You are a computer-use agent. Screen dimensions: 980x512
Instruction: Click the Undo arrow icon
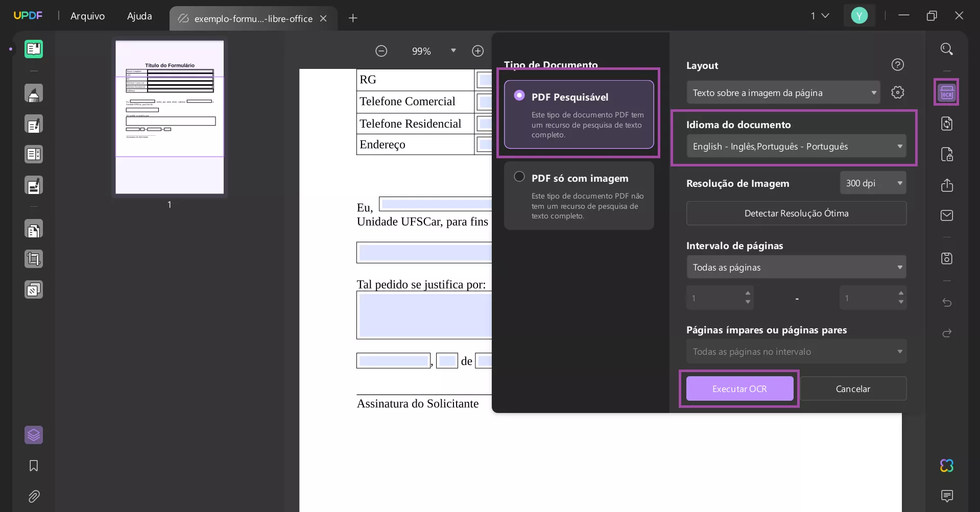click(x=947, y=303)
